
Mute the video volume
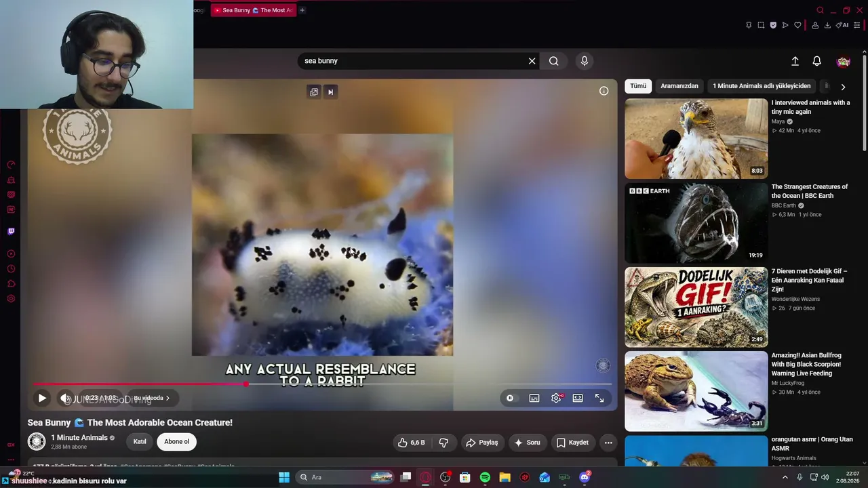click(x=66, y=398)
